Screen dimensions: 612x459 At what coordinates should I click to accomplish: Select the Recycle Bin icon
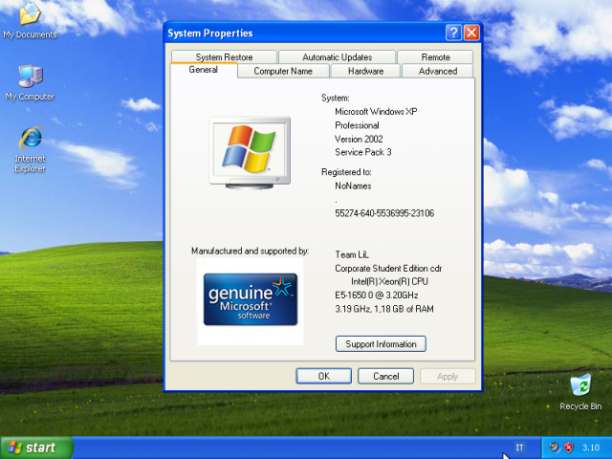click(580, 392)
